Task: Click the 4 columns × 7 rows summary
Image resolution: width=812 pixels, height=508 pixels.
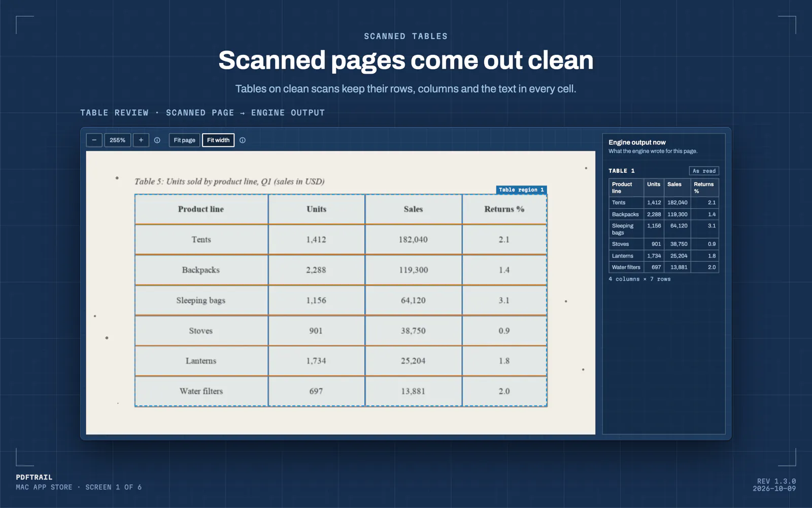Action: [639, 279]
